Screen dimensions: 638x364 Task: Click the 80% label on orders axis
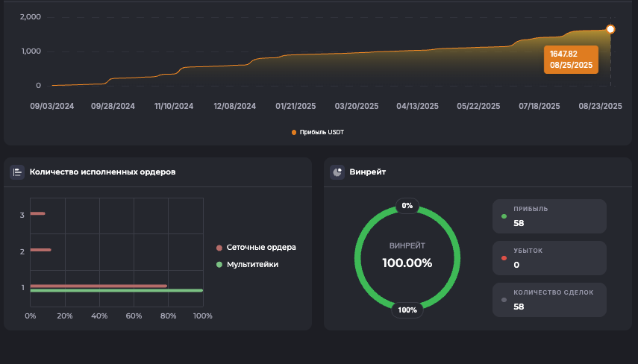click(x=168, y=316)
